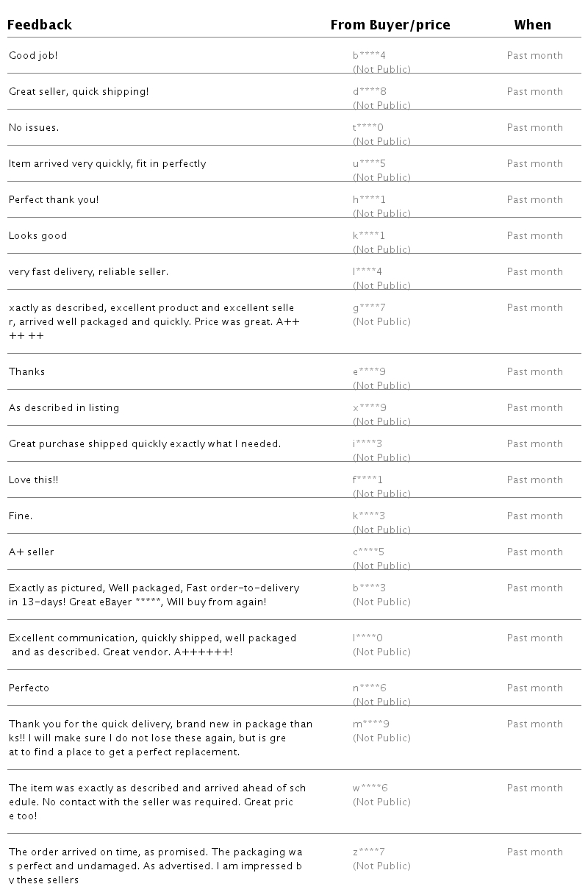Click the "Love this!!" feedback row
The height and width of the screenshot is (884, 588).
(x=294, y=480)
